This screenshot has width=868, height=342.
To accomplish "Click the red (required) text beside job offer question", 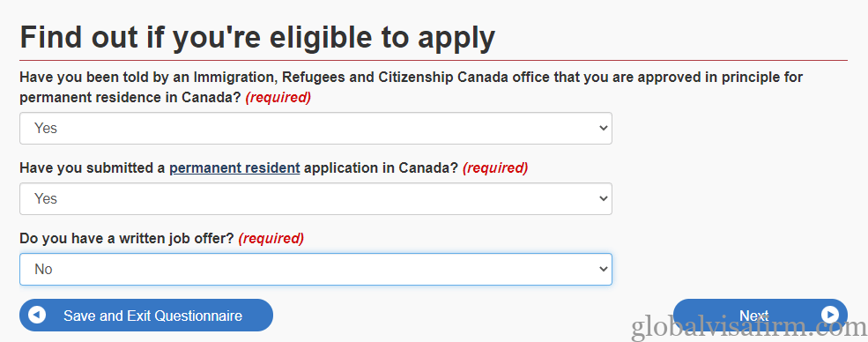I will (x=271, y=239).
